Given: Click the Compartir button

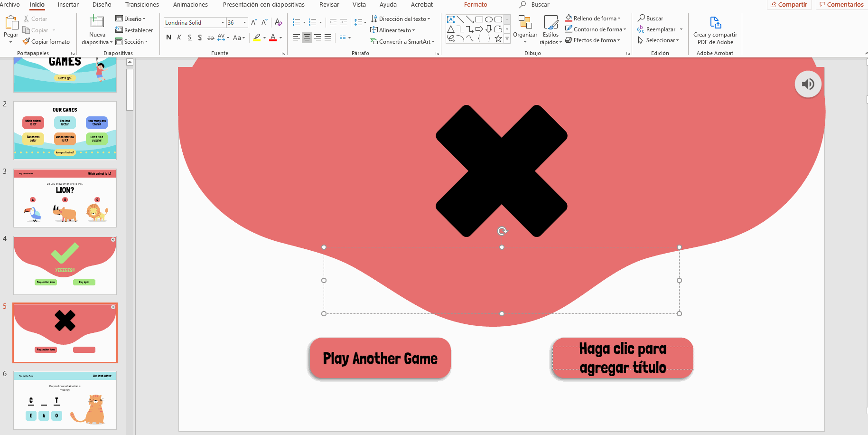Looking at the screenshot, I should point(789,4).
